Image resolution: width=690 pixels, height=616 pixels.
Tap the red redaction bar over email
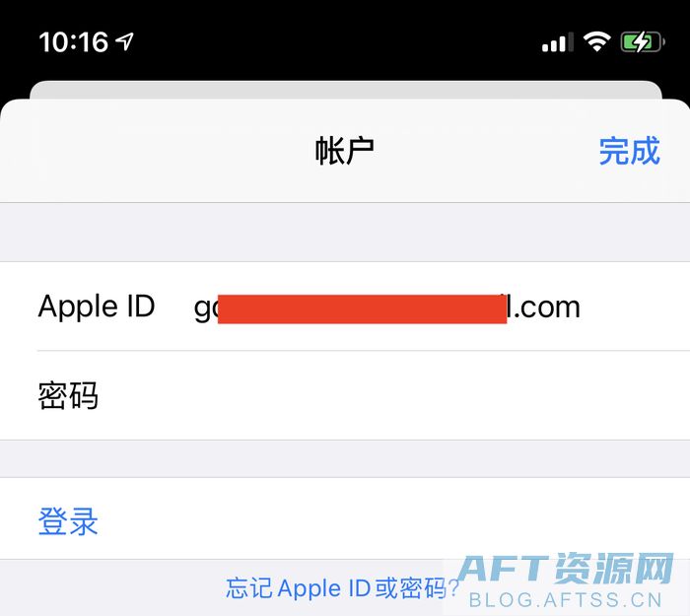362,308
